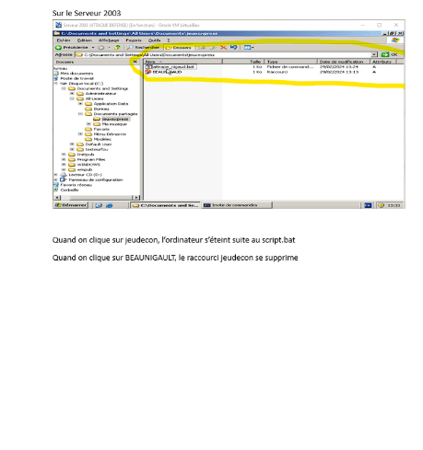Viewport: 423px width, 450px height.
Task: Click the language indicator in the system tray
Action: 368,205
